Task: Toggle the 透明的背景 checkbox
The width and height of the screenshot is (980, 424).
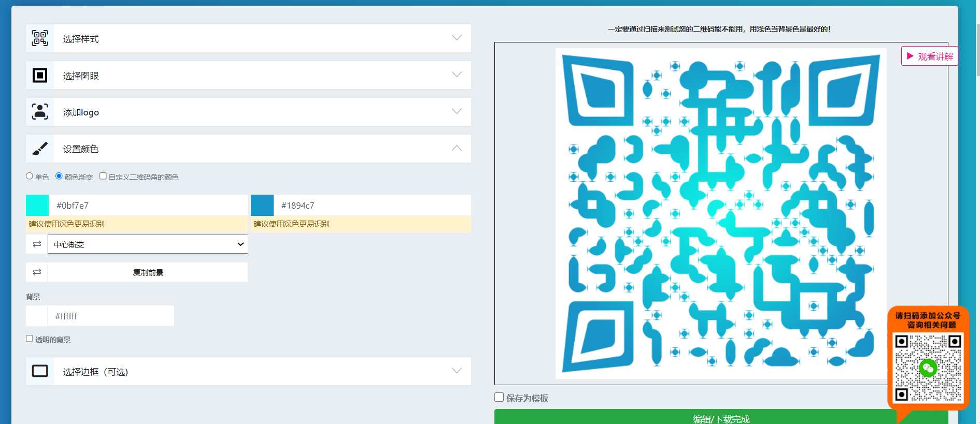Action: click(30, 339)
